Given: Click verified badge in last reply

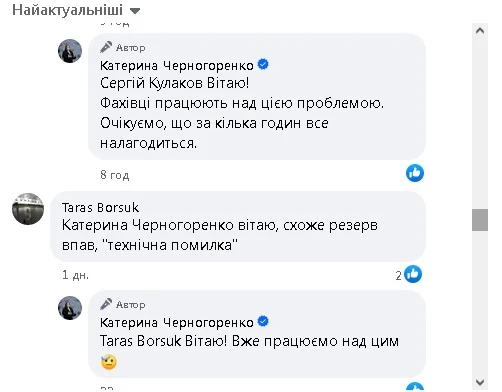Looking at the screenshot, I should click(263, 321).
